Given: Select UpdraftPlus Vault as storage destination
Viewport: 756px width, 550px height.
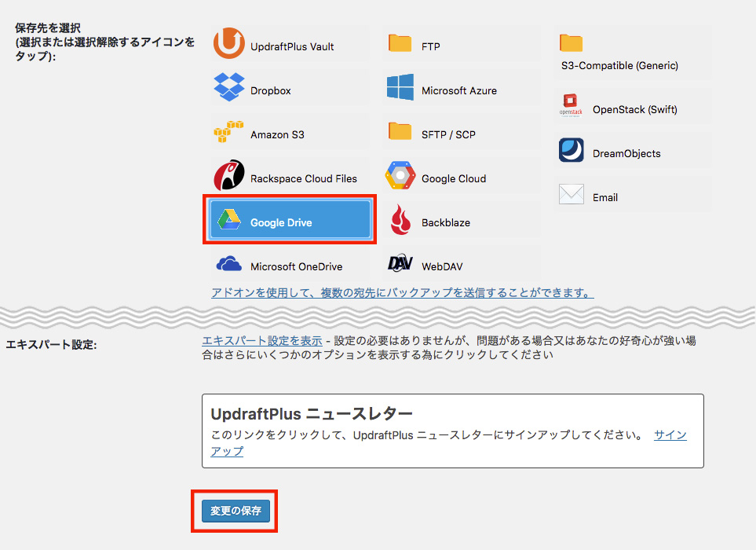Looking at the screenshot, I should point(289,44).
